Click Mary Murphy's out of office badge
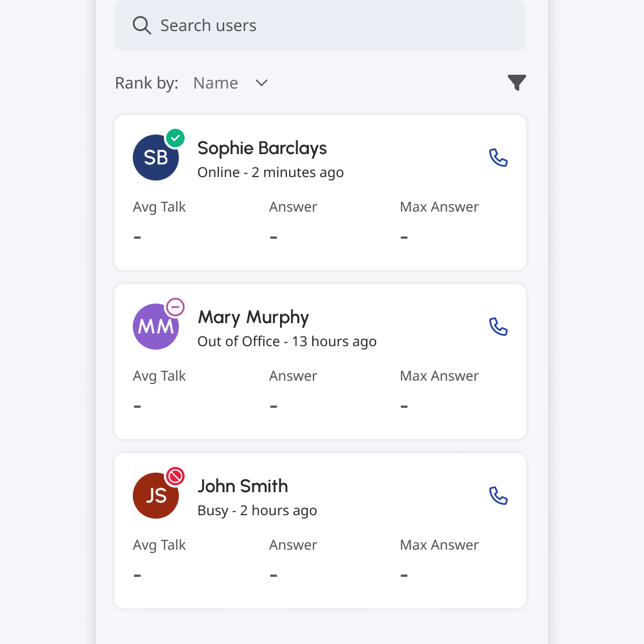This screenshot has height=644, width=644. [175, 307]
